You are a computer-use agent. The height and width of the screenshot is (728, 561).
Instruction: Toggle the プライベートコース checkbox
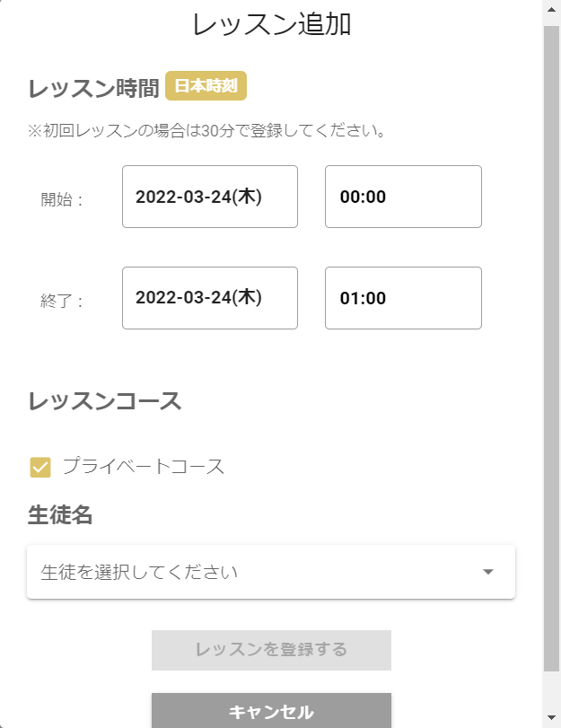[x=40, y=467]
